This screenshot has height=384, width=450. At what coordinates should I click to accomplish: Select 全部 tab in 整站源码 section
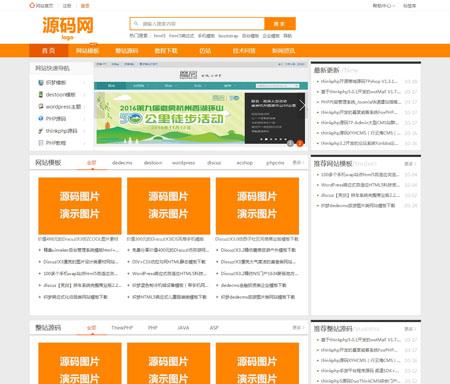(x=91, y=328)
